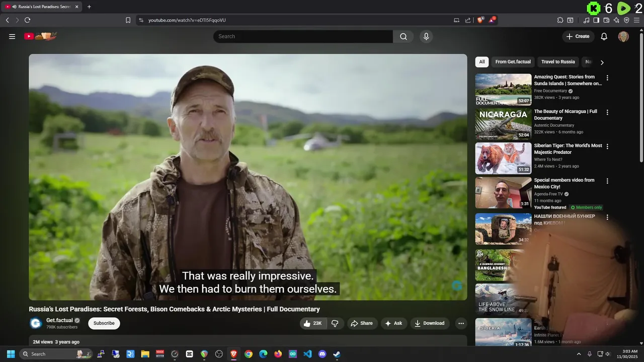Open options for The Beauty of Nicaragua video
The image size is (644, 362).
[607, 112]
